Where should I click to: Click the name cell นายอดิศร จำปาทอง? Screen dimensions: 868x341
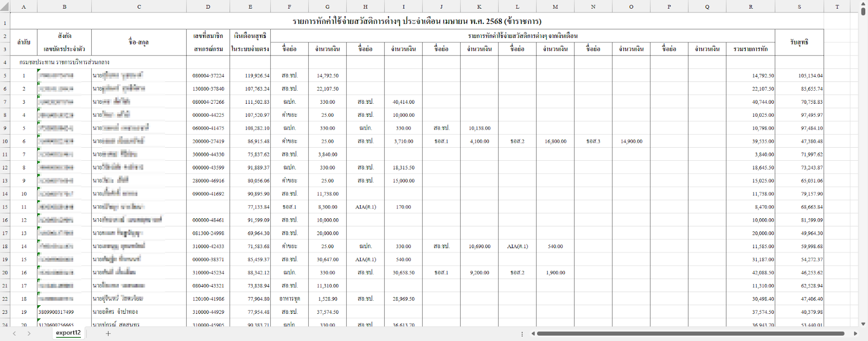pos(139,312)
